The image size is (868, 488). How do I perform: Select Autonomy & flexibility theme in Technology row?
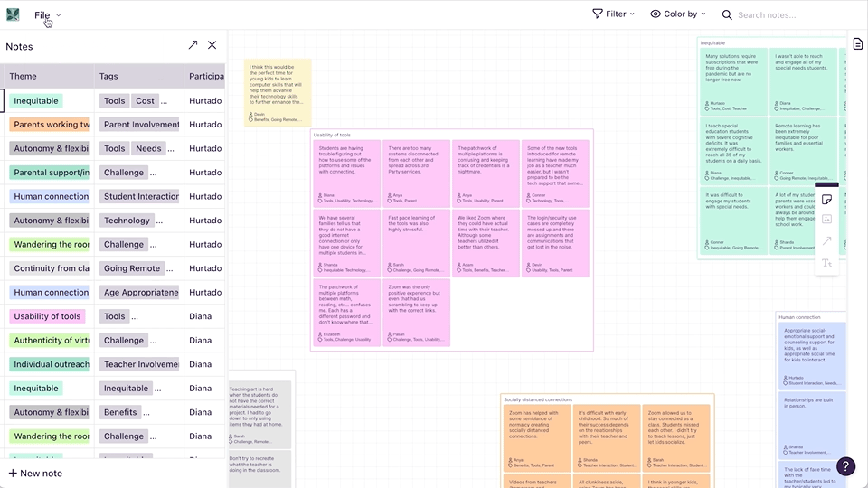point(49,221)
